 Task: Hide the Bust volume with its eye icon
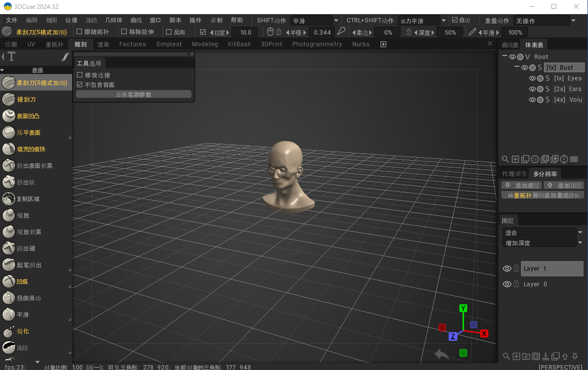525,68
